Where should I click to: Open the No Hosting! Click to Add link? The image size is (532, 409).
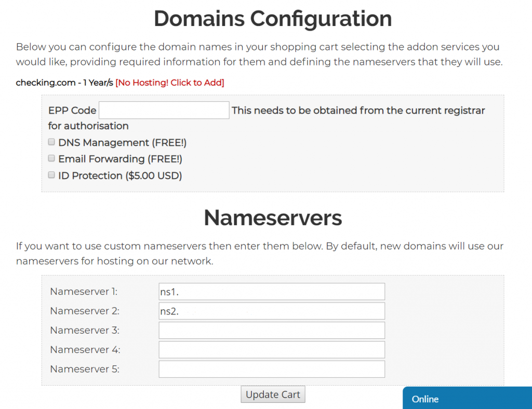tap(170, 83)
